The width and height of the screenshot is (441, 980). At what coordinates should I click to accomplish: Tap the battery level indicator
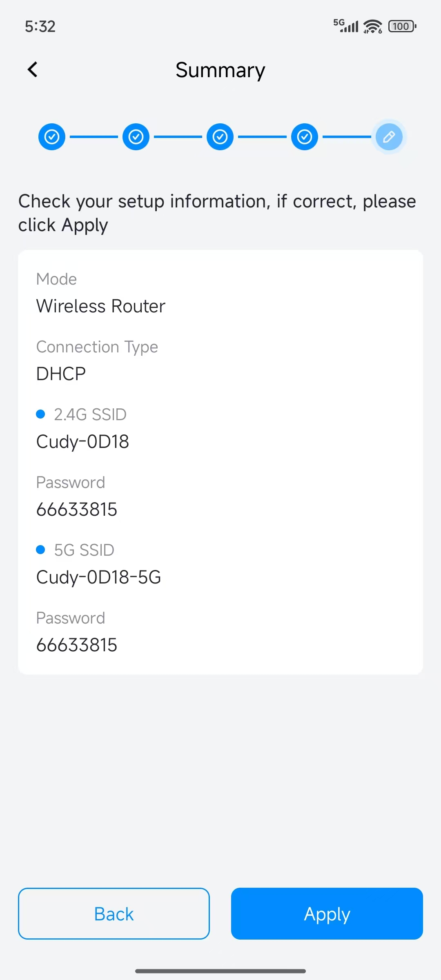tap(402, 27)
